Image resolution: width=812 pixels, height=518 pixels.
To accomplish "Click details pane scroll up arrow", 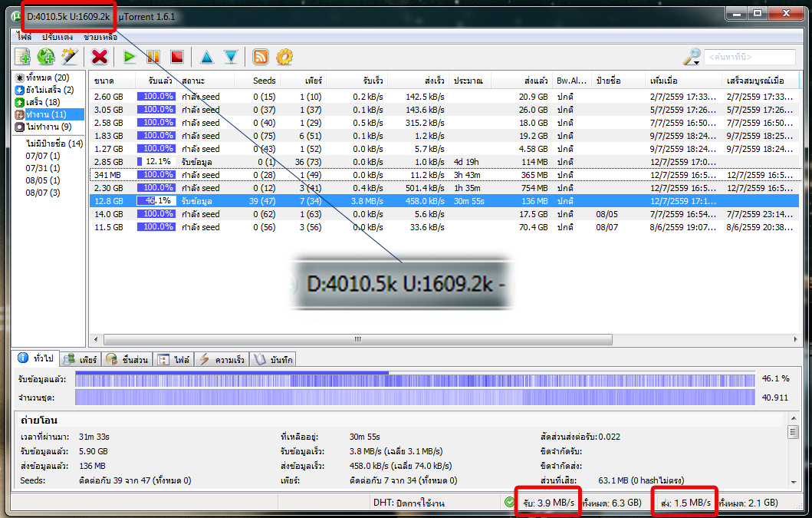I will tap(793, 417).
